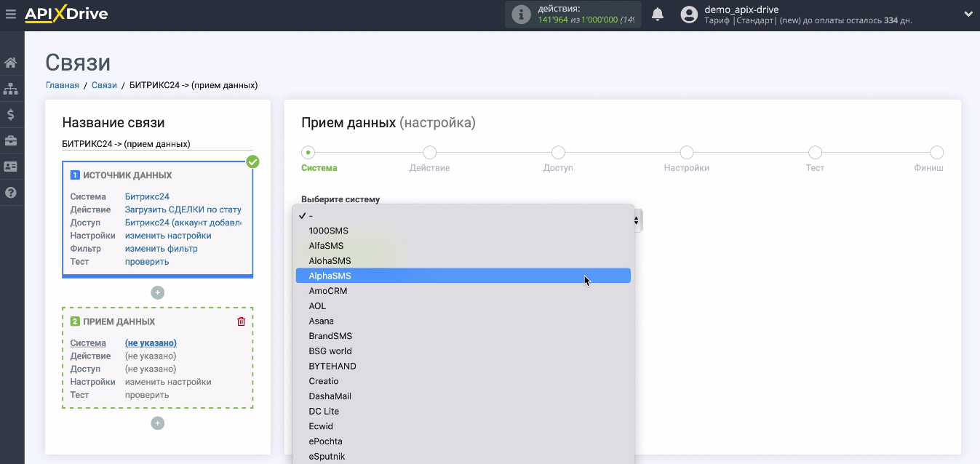Select DC Lite from the list

point(463,411)
